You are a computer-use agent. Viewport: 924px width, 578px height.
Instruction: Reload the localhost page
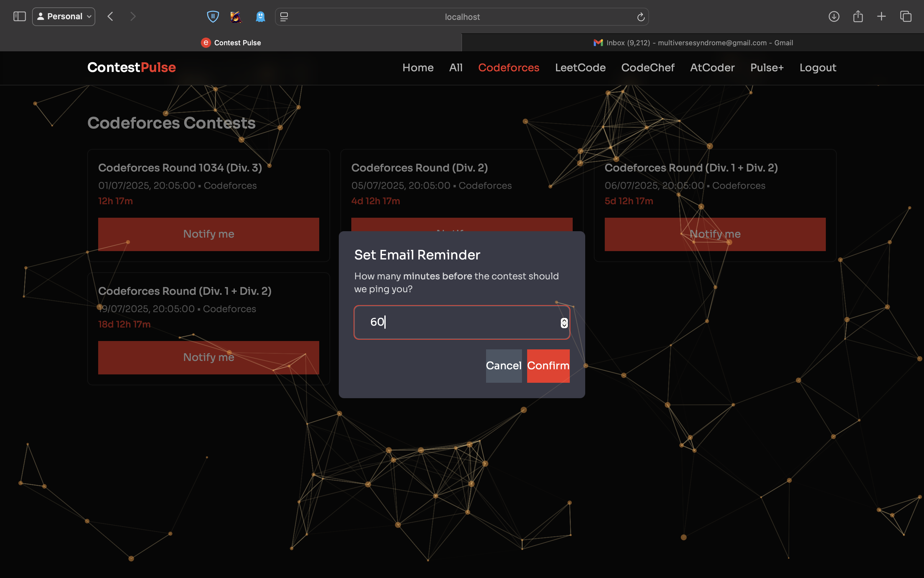point(641,17)
